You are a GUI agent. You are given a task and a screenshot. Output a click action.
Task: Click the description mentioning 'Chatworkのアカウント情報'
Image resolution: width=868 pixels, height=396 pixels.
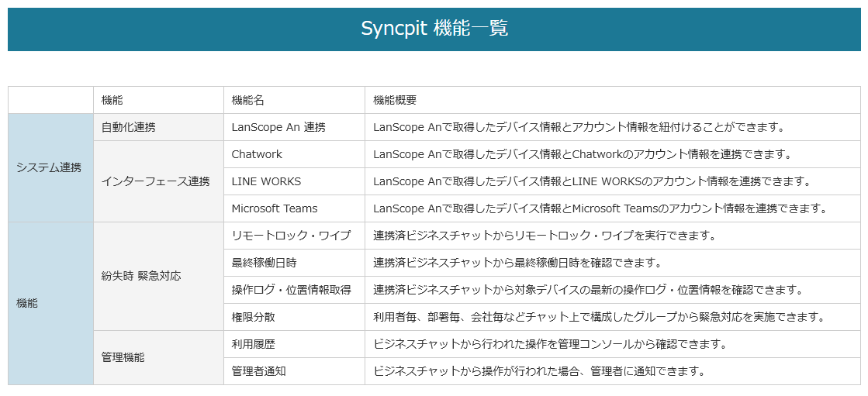612,154
